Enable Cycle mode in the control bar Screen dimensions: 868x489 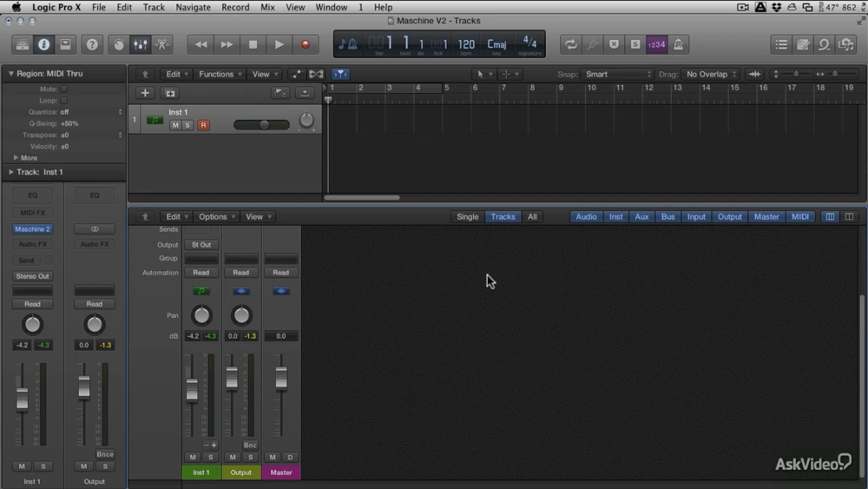point(570,44)
